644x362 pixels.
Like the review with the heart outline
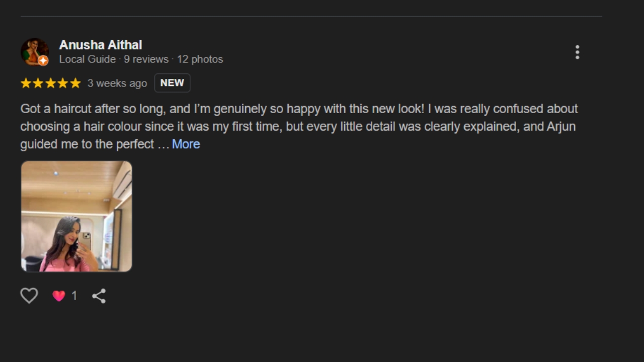point(29,296)
